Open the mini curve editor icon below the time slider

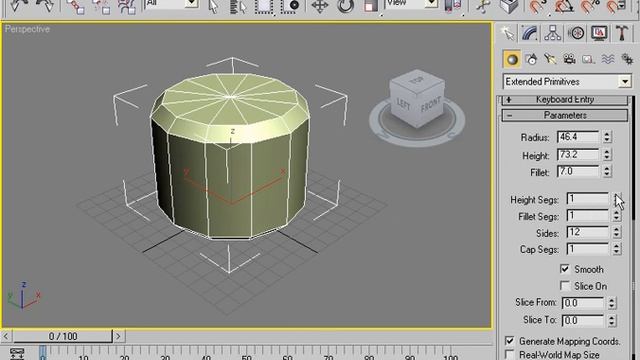point(17,353)
